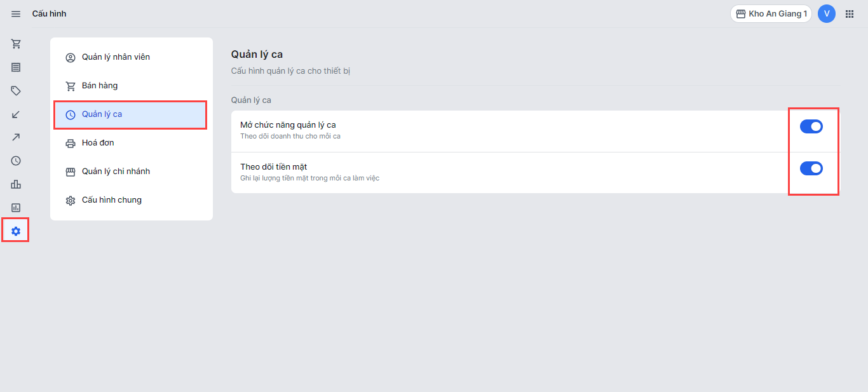The image size is (868, 392).
Task: Open the down-left arrow import icon
Action: tap(16, 114)
